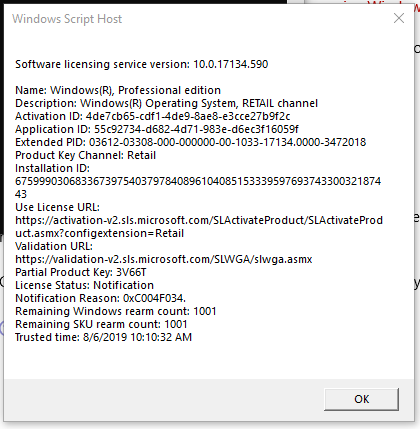
Task: Click the Windows Script Host title text
Action: (67, 19)
